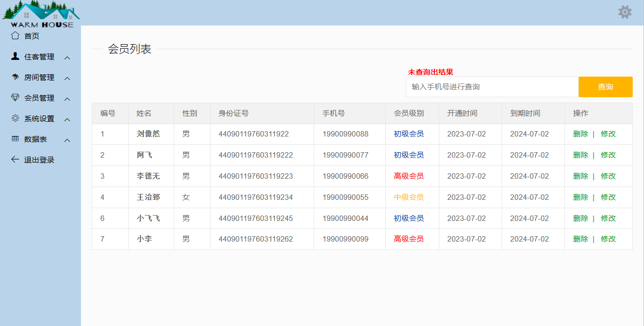Screen dimensions: 644x326
Task: Click the house icon next to 首页
Action: (x=15, y=36)
